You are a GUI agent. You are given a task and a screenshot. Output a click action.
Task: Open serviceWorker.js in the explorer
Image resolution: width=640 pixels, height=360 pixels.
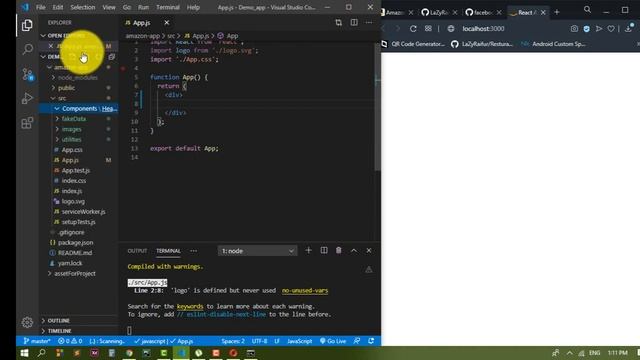tap(83, 211)
